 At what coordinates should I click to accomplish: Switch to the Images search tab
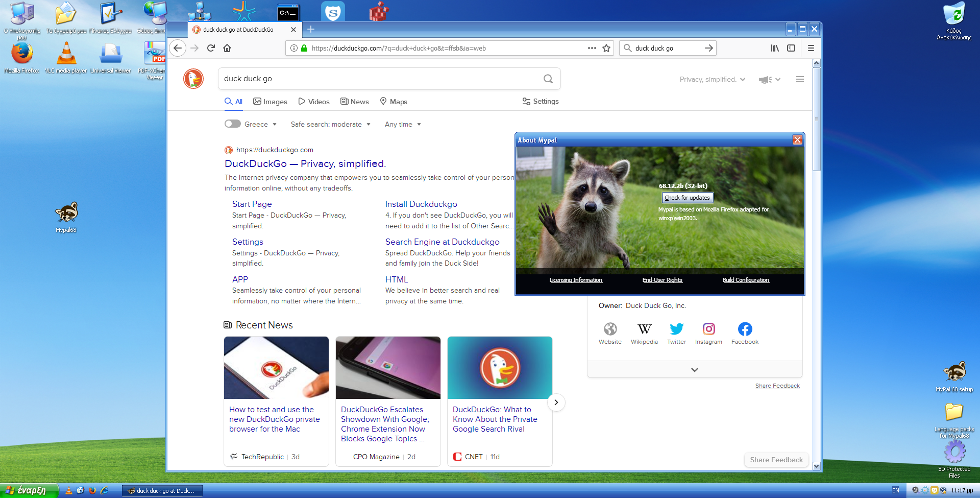click(271, 102)
